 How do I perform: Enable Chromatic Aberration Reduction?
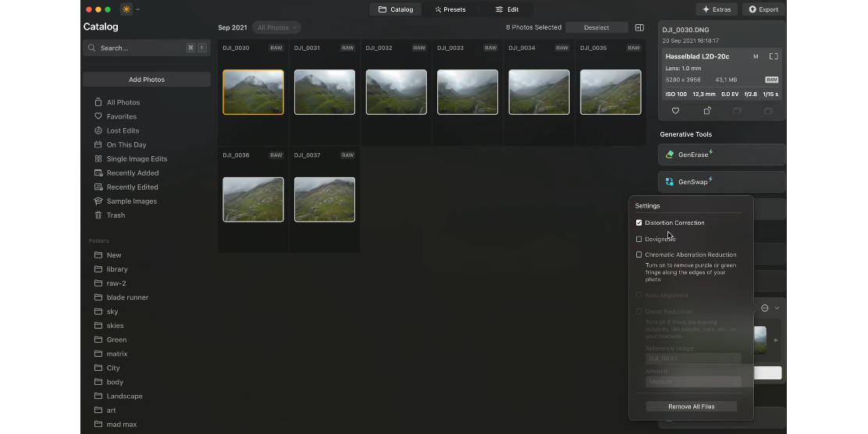click(x=639, y=254)
